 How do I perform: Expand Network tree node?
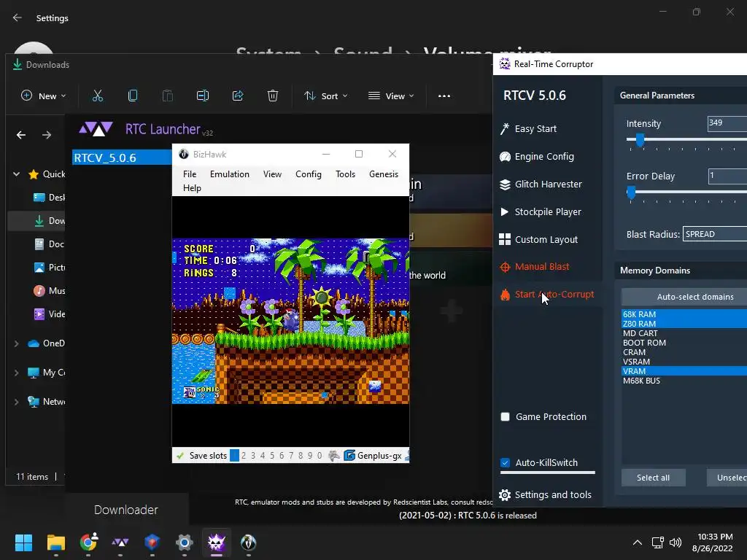(x=16, y=402)
